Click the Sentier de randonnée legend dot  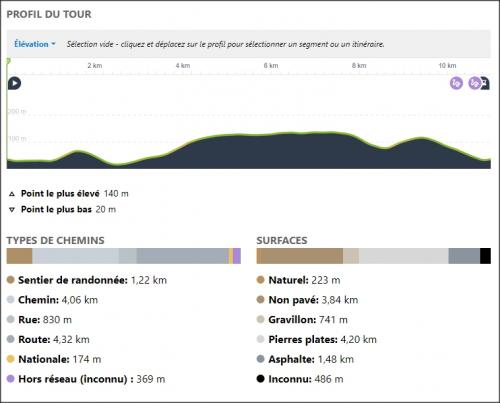pyautogui.click(x=11, y=280)
